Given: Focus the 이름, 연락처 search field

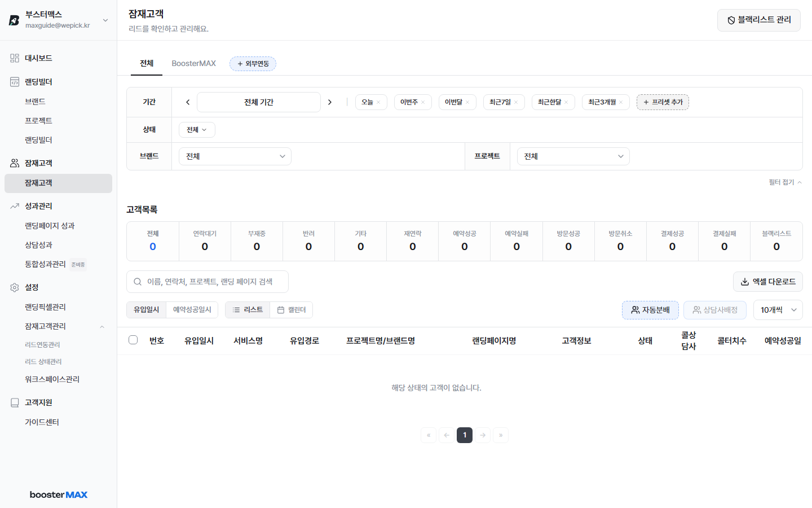Looking at the screenshot, I should pos(208,282).
